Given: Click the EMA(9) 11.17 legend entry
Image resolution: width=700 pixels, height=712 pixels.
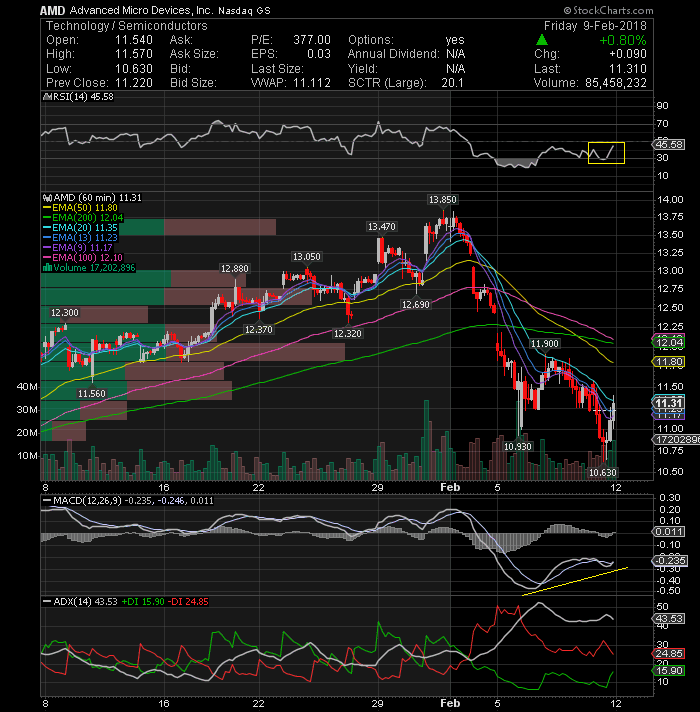Looking at the screenshot, I should click(x=78, y=247).
